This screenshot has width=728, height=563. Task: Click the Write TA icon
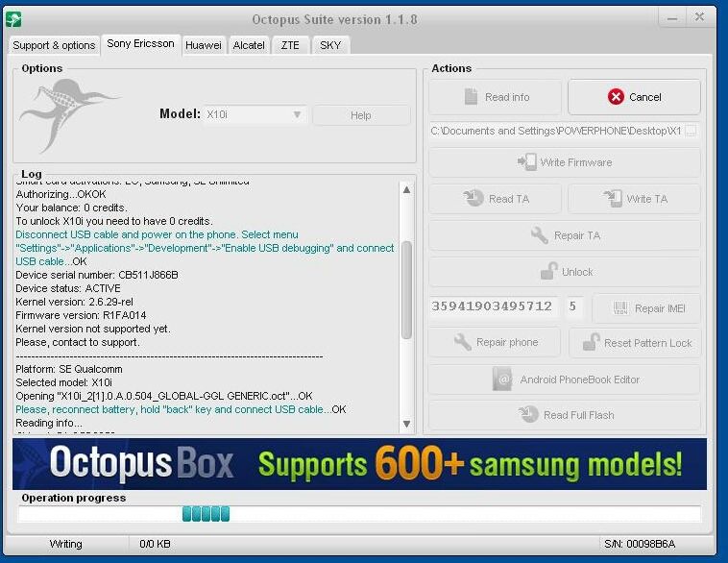613,198
